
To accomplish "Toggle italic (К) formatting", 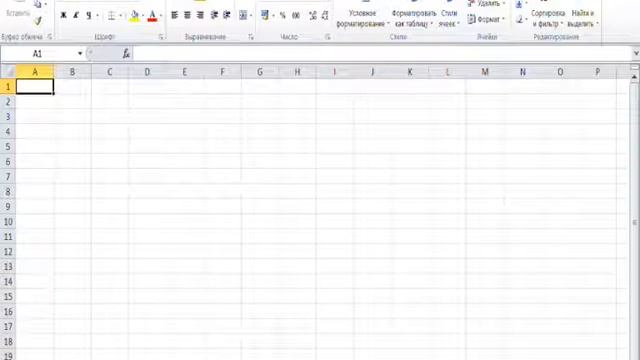I will (76, 16).
